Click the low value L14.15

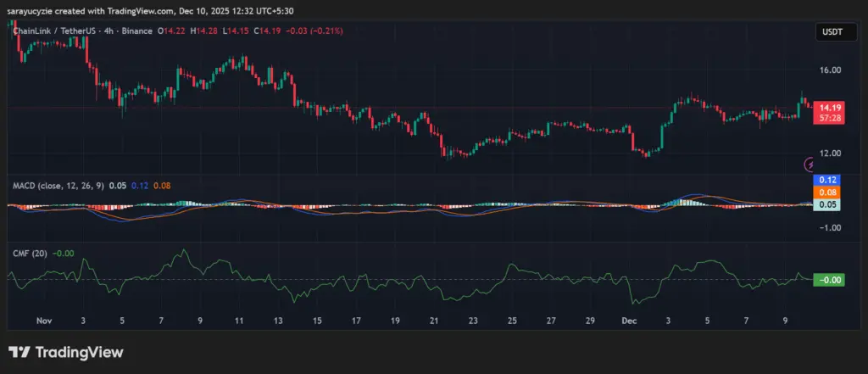coord(235,31)
